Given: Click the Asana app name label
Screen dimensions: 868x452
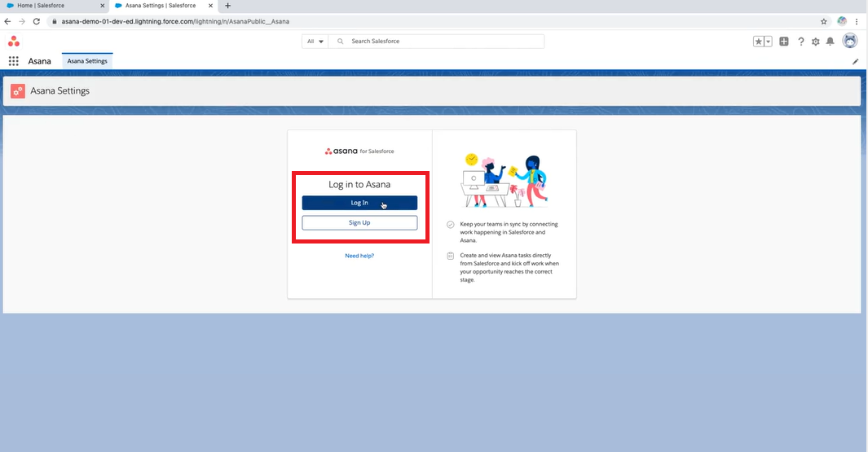Looking at the screenshot, I should point(39,61).
